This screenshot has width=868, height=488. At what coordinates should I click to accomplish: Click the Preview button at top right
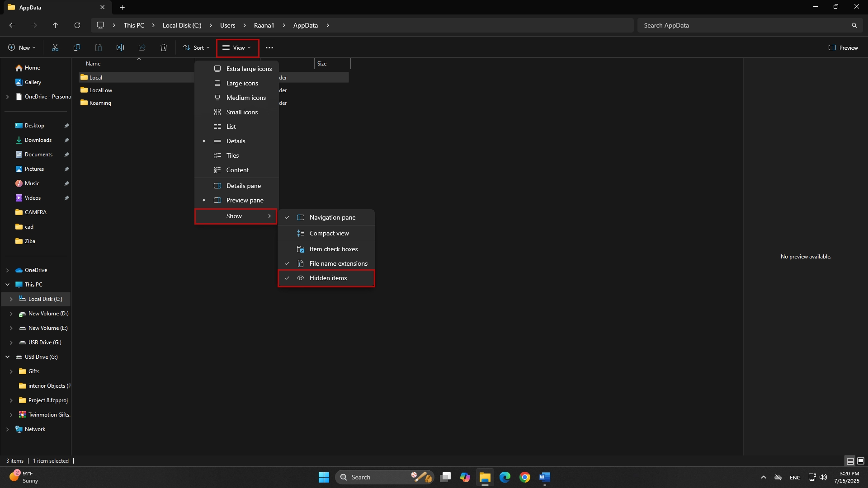point(843,47)
